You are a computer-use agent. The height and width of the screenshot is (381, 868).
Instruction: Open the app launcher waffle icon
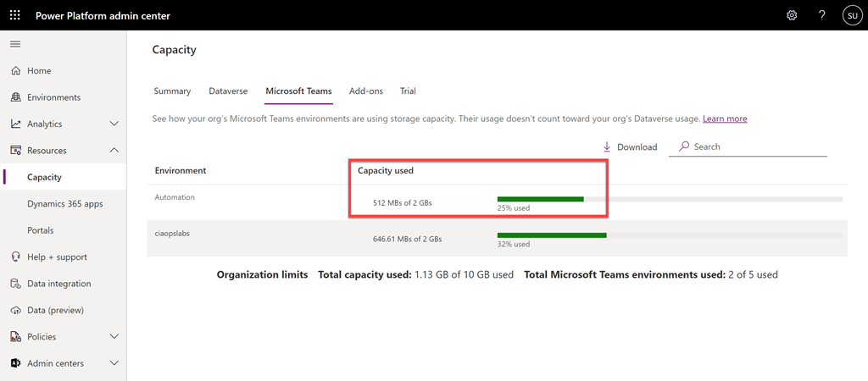pos(15,15)
